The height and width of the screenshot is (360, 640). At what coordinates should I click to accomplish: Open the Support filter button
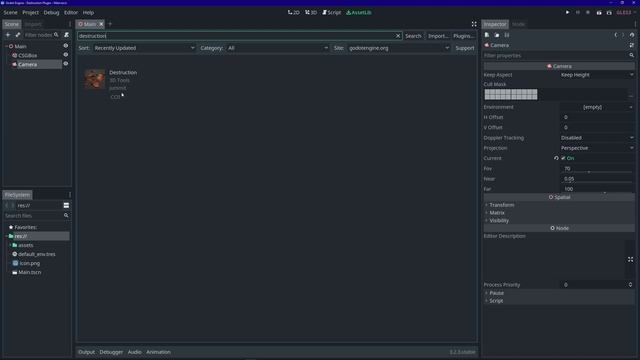pos(464,48)
